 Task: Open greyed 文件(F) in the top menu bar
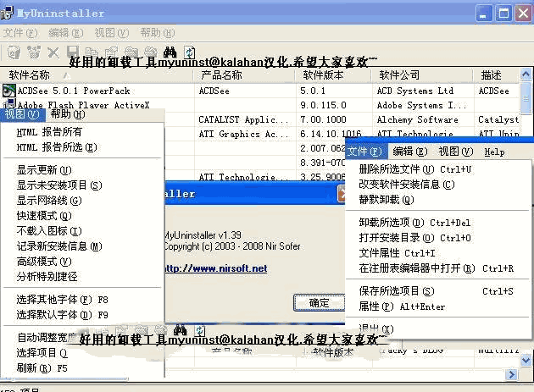coord(20,33)
